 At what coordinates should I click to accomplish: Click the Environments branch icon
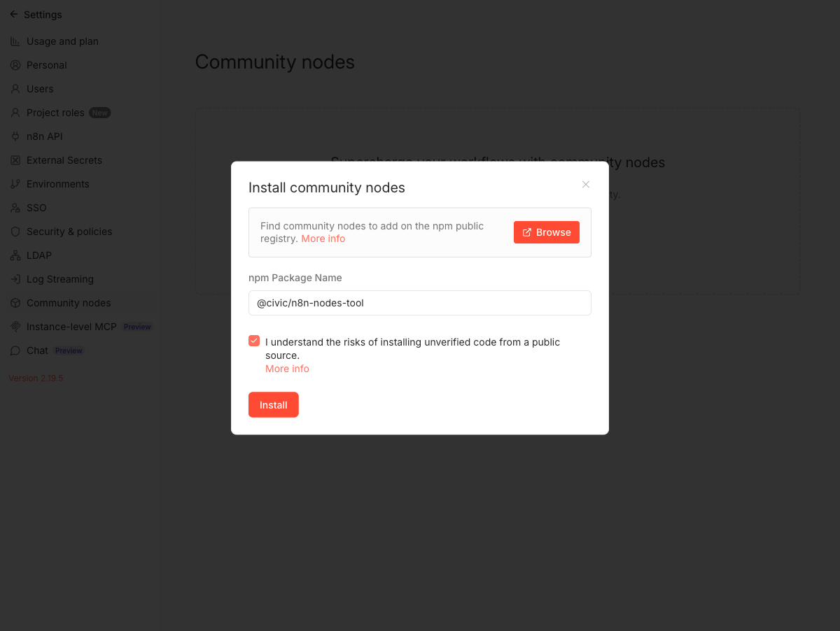[x=15, y=184]
